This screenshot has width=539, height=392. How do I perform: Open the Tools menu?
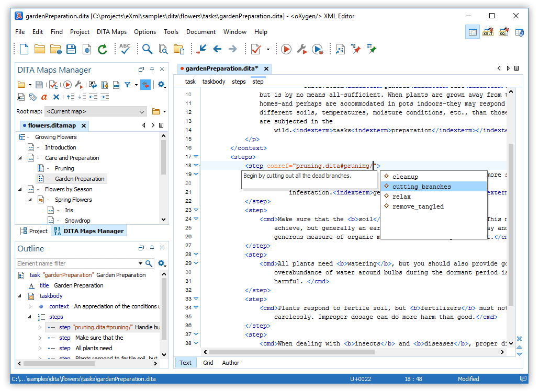(x=171, y=32)
